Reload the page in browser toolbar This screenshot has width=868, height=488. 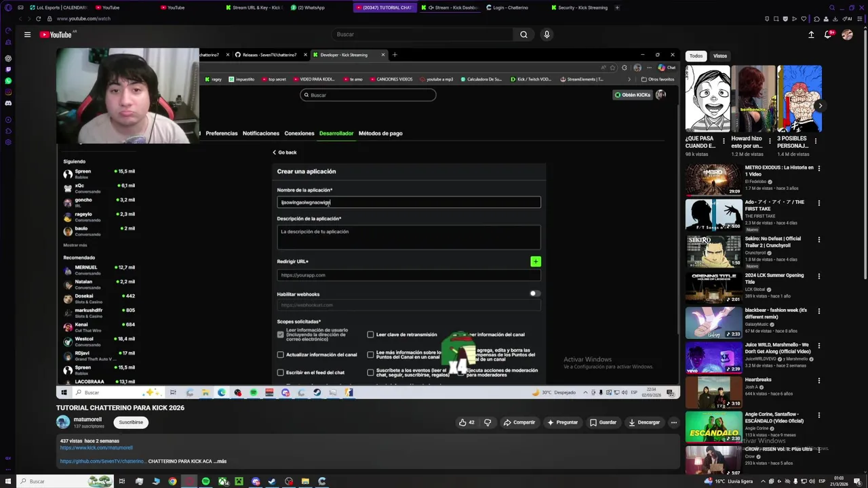click(x=38, y=18)
